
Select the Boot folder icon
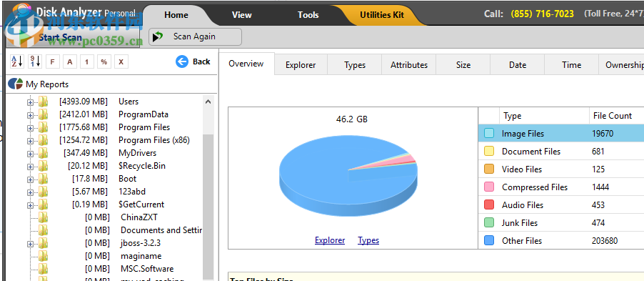pos(43,179)
